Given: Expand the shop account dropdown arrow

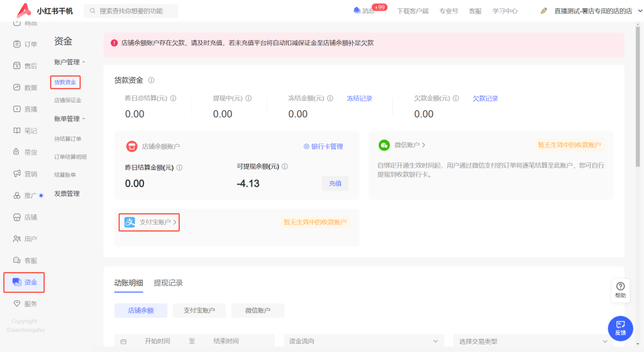Looking at the screenshot, I should (640, 11).
